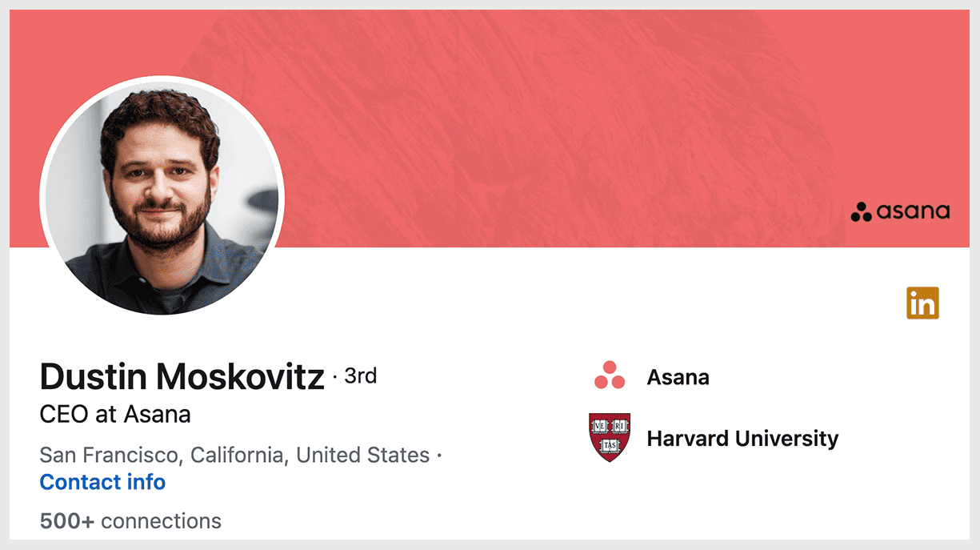980x550 pixels.
Task: Click 'Asana' in the CEO headline text
Action: click(158, 415)
